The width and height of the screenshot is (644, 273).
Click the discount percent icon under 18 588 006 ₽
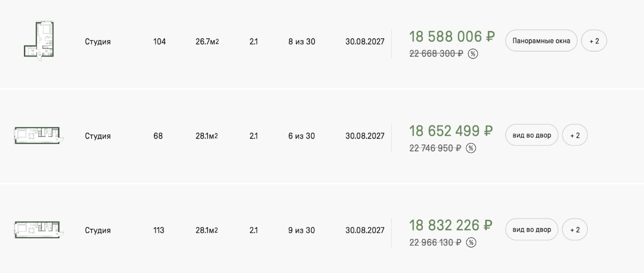[x=472, y=54]
